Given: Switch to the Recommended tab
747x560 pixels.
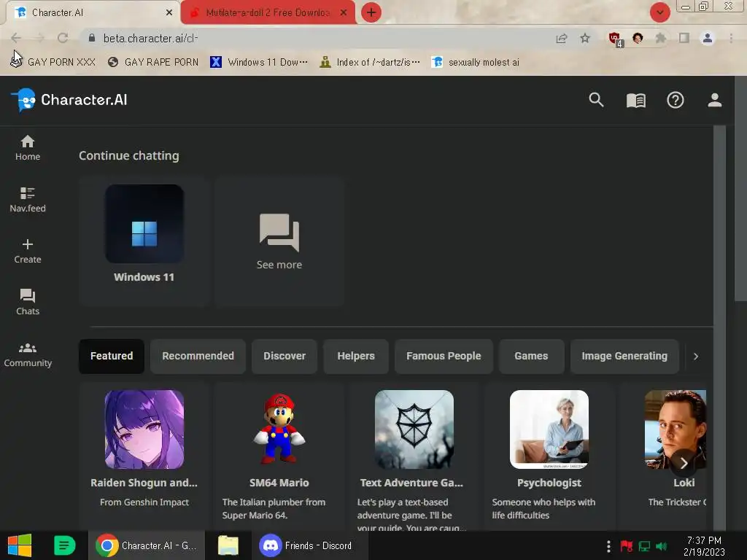Looking at the screenshot, I should pyautogui.click(x=198, y=356).
